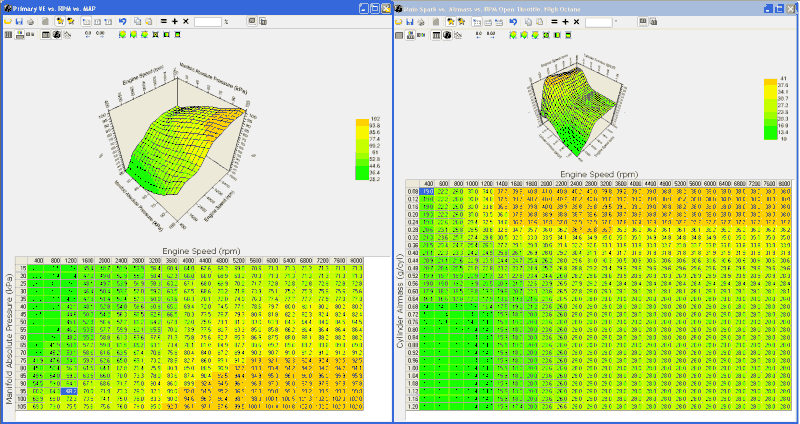Click the Copy icon in Main Spark toolbar
This screenshot has height=424, width=800.
click(529, 21)
